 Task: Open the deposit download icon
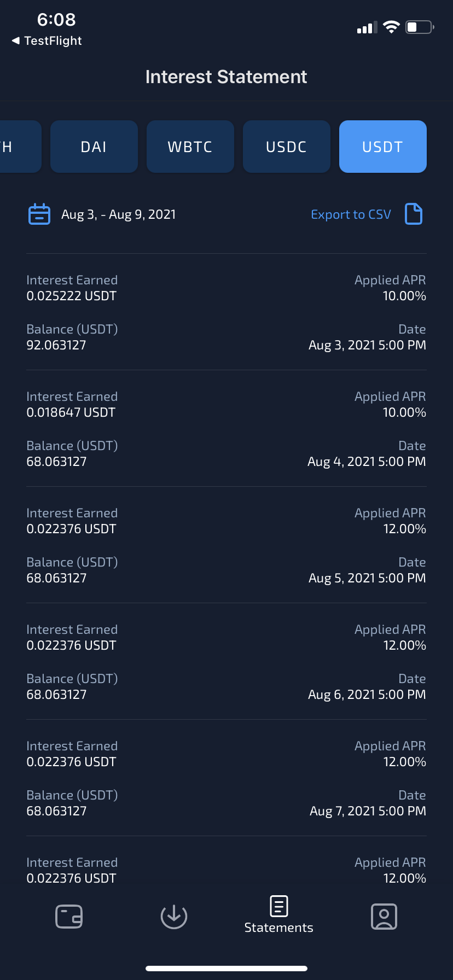pos(174,917)
